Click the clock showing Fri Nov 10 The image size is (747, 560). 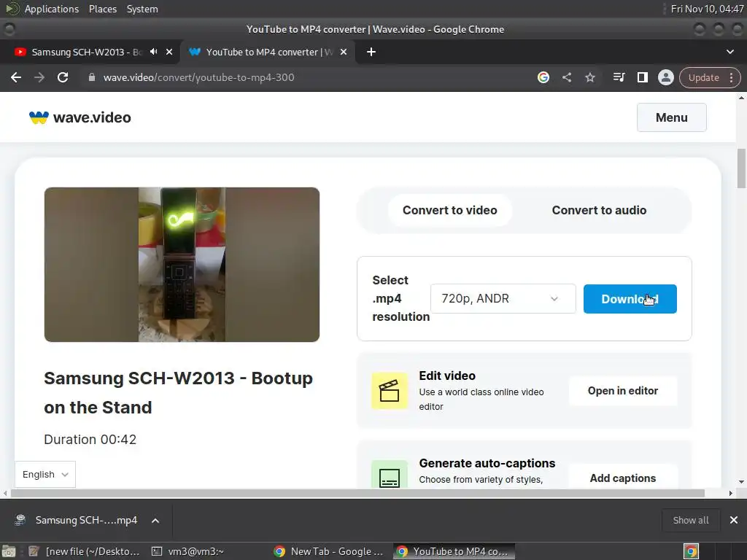click(707, 9)
